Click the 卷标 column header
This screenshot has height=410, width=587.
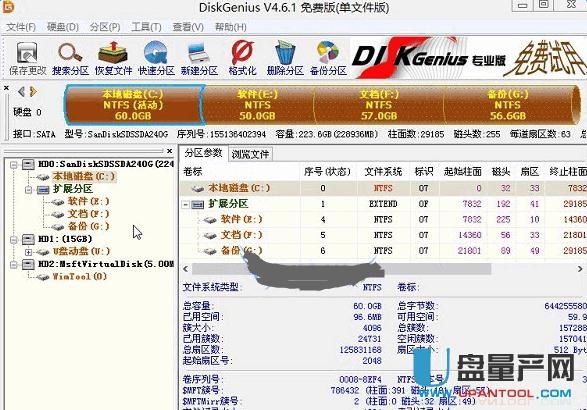pyautogui.click(x=240, y=171)
